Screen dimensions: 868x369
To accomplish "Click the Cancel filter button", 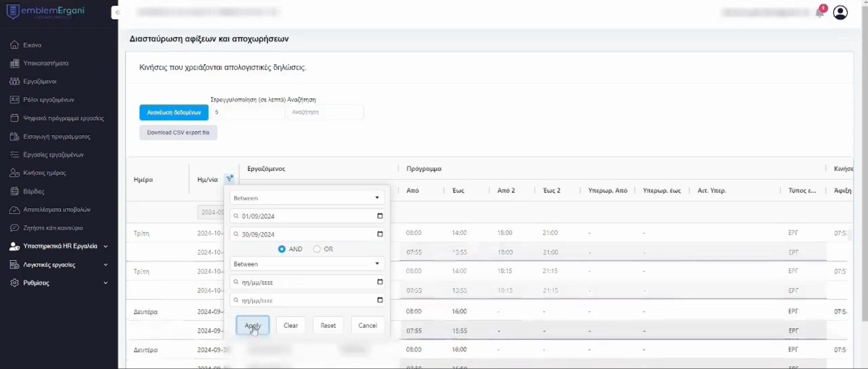I will tap(367, 325).
